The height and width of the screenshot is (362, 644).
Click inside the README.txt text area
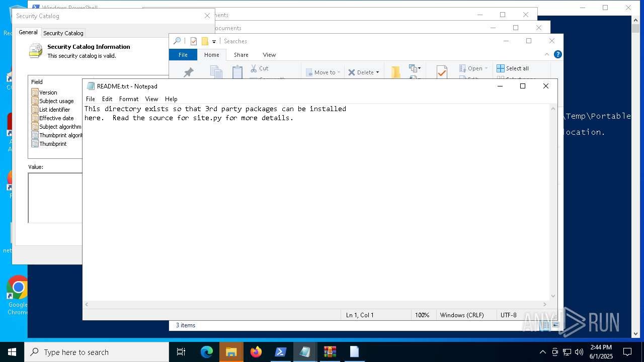[316, 202]
